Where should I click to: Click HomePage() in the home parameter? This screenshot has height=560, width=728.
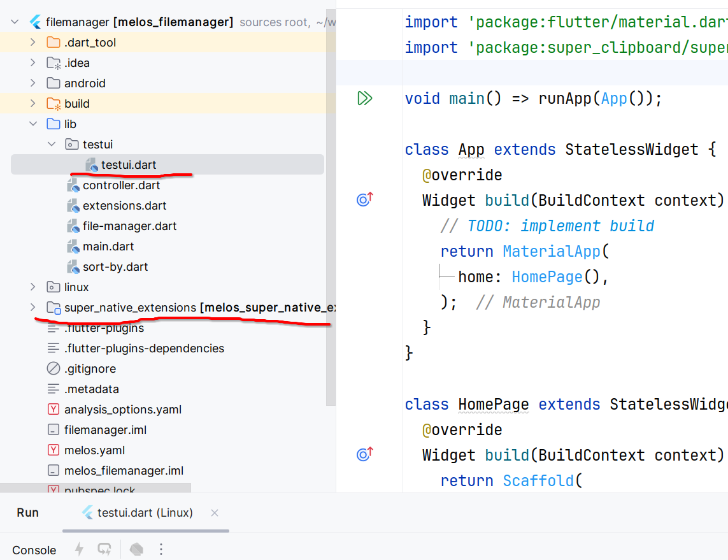555,276
